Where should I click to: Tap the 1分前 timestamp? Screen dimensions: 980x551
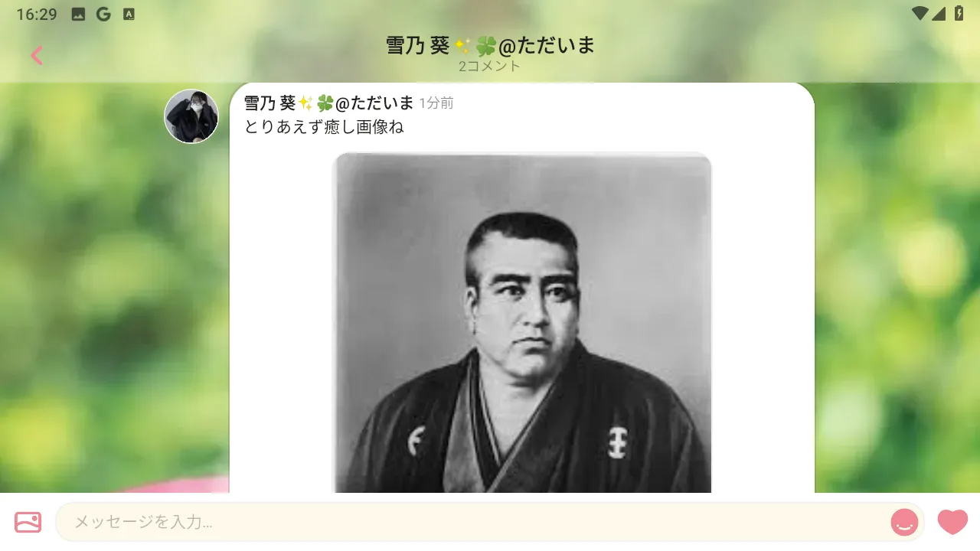click(x=436, y=103)
